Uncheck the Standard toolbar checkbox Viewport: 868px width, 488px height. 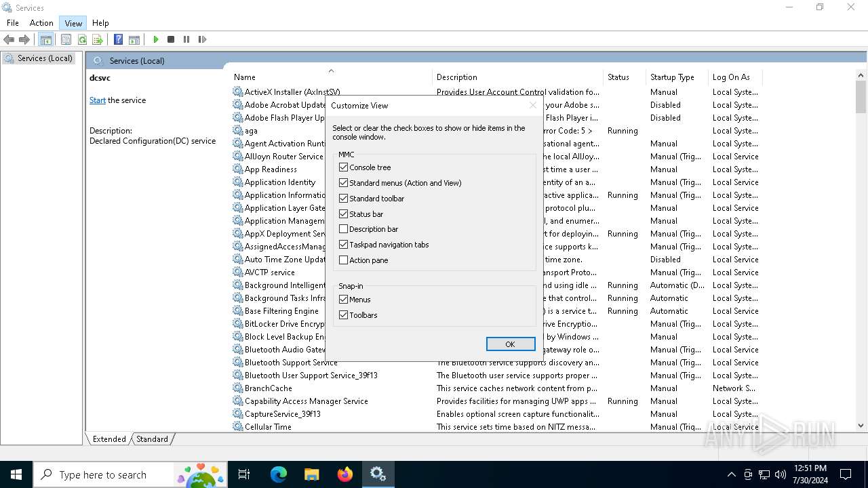tap(343, 198)
